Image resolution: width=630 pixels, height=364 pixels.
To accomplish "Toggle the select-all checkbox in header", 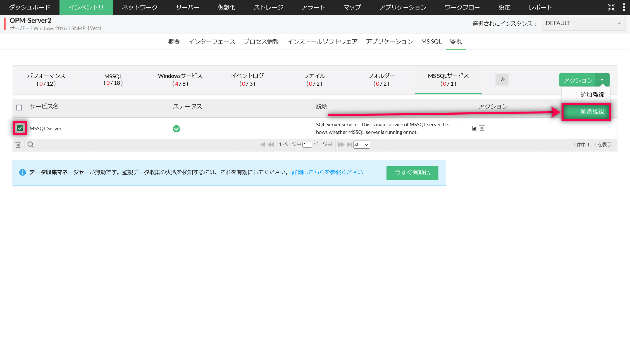I will coord(19,107).
